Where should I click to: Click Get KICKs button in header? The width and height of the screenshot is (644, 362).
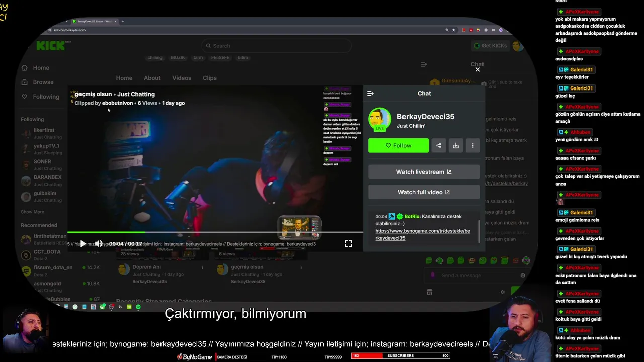pos(491,46)
